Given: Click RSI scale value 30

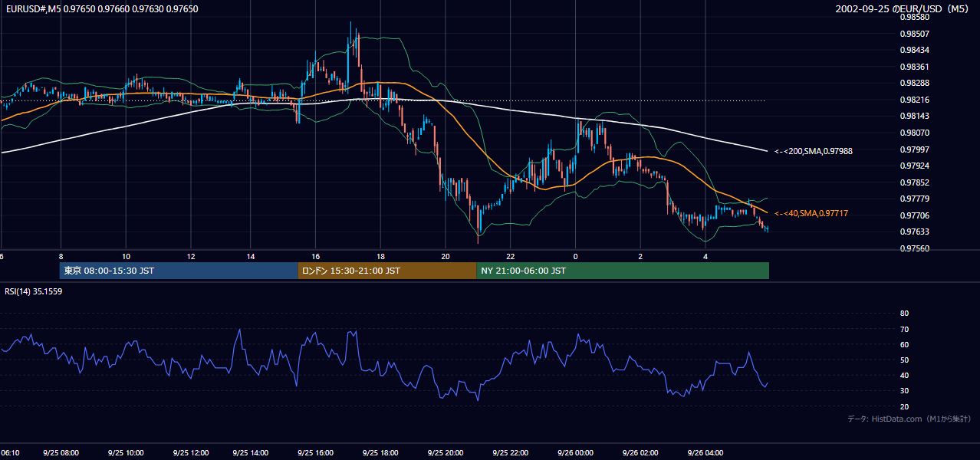Looking at the screenshot, I should click(x=904, y=391).
